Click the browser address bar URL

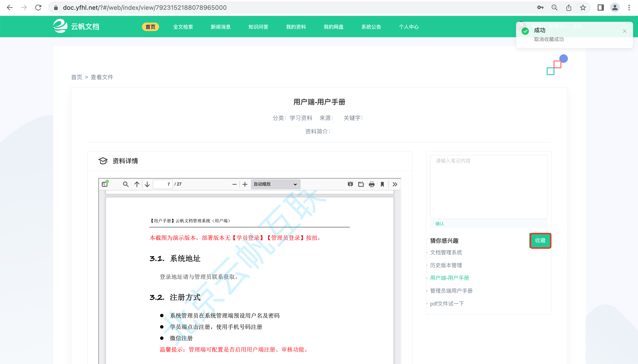point(145,8)
